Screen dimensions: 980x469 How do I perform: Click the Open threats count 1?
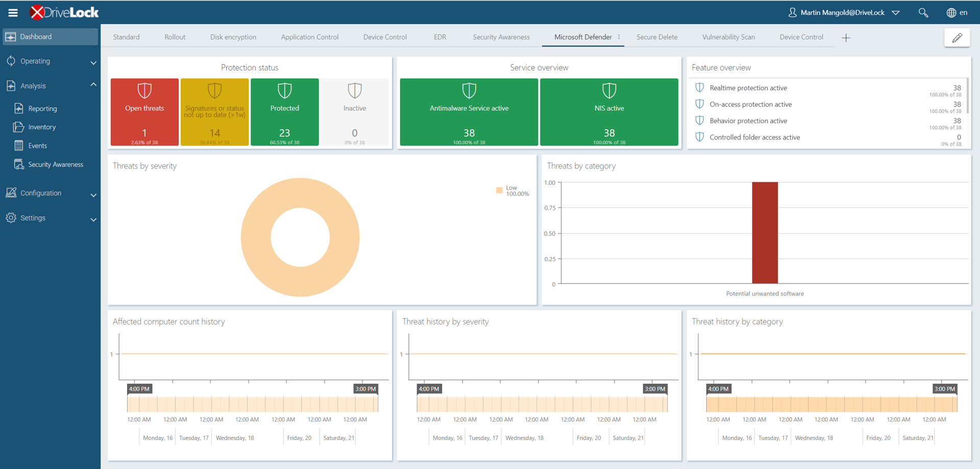click(x=144, y=133)
